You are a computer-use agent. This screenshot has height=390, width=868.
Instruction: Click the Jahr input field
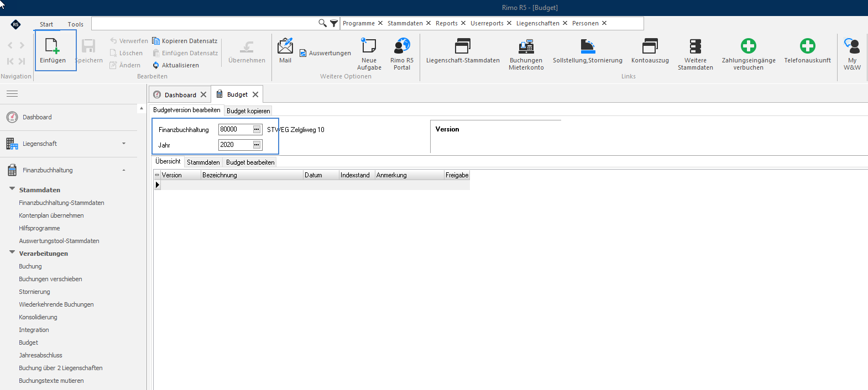tap(236, 145)
